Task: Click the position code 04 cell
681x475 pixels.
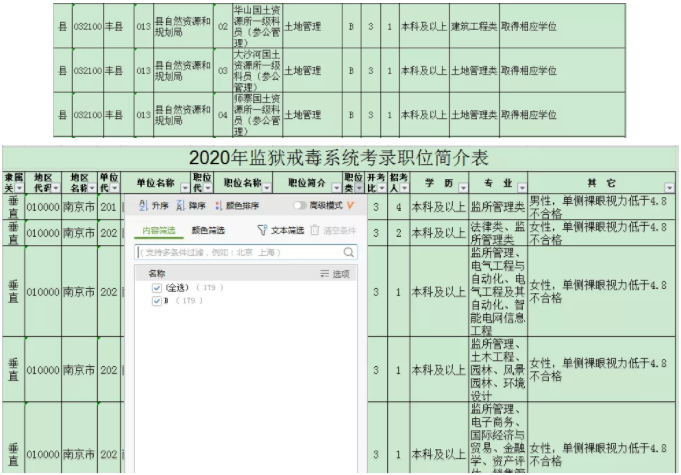Action: click(223, 115)
